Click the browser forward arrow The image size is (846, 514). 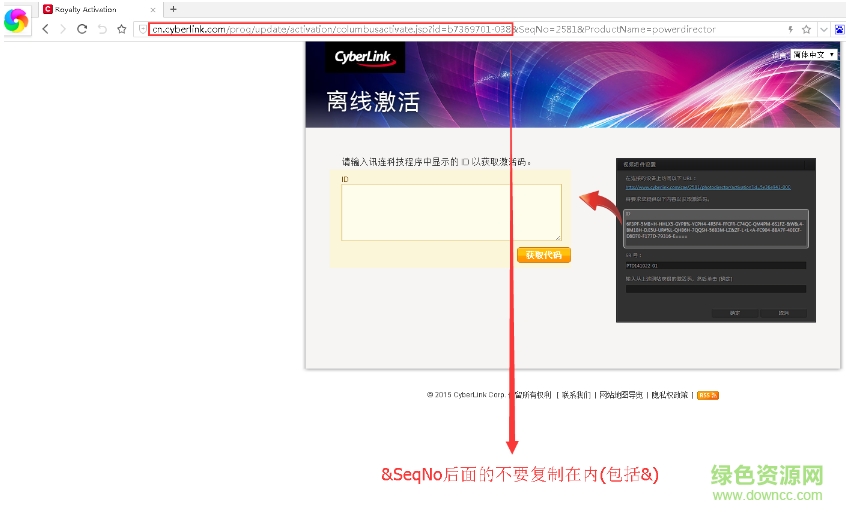63,29
